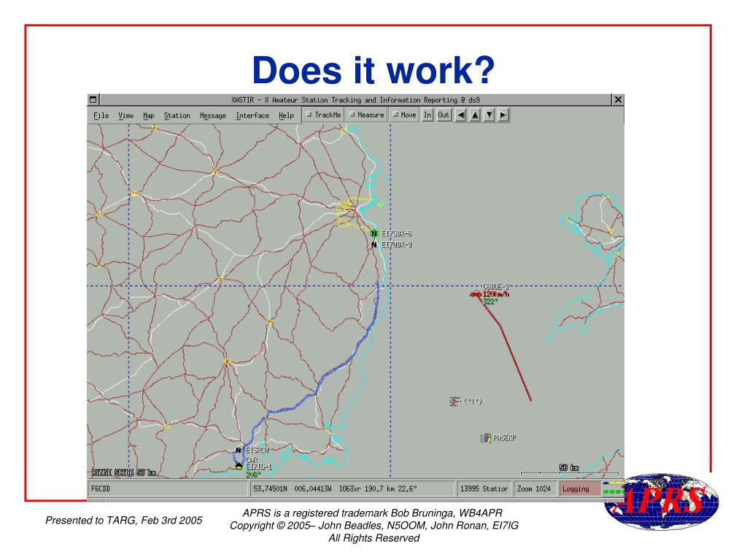Pan map right with arrow button
This screenshot has height=560, width=747.
pos(503,114)
